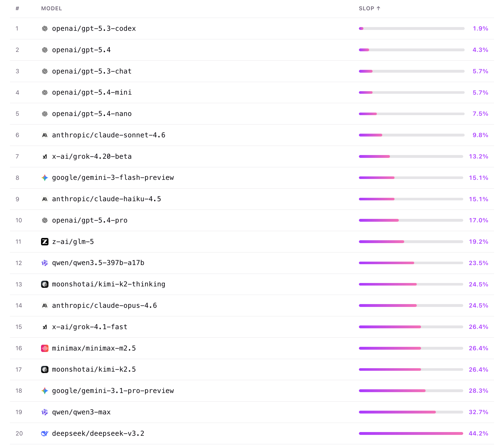The width and height of the screenshot is (500, 448).
Task: Open the google/gemini-3.1-pro-preview model link
Action: 113,391
